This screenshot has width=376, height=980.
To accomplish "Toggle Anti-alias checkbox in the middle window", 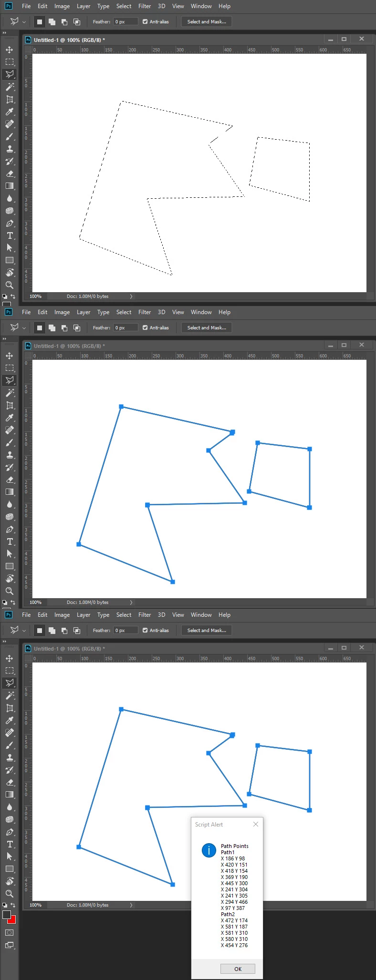I will (145, 327).
